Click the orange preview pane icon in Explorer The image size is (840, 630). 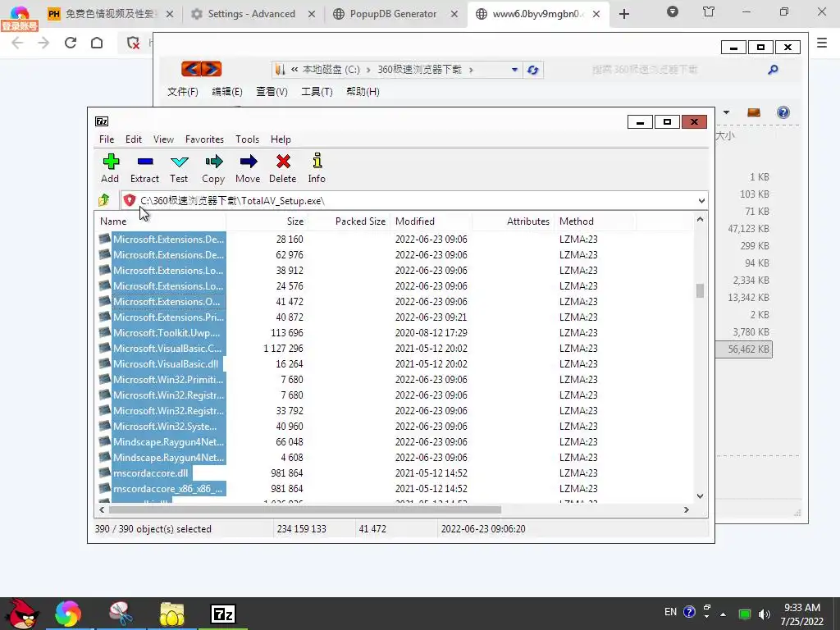(754, 112)
